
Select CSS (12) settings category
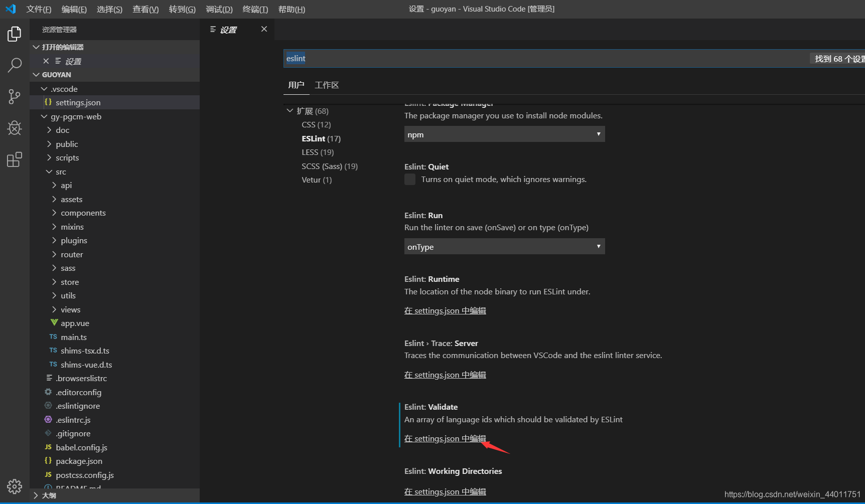tap(316, 125)
